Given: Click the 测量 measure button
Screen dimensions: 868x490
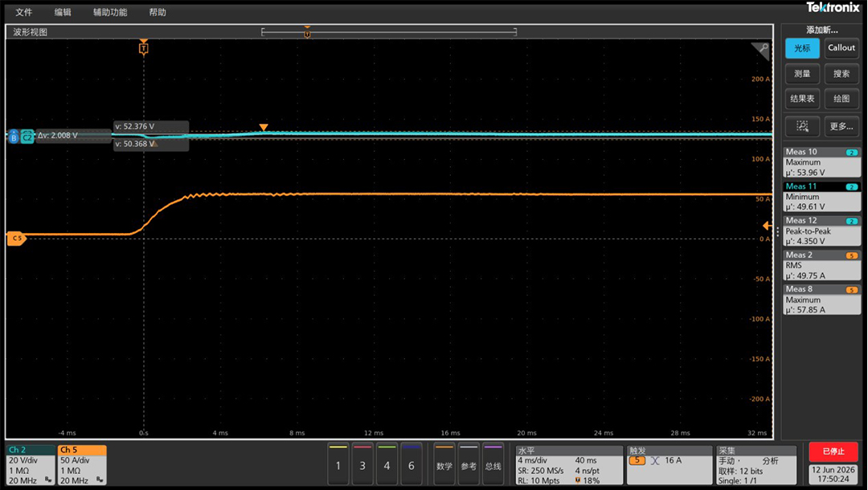Looking at the screenshot, I should point(802,74).
